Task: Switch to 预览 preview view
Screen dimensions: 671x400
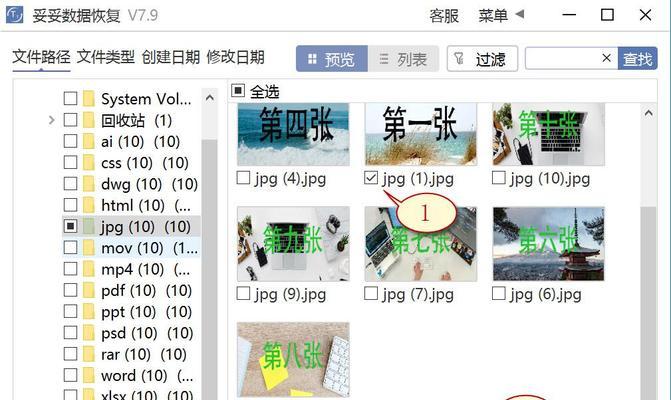Action: coord(332,59)
